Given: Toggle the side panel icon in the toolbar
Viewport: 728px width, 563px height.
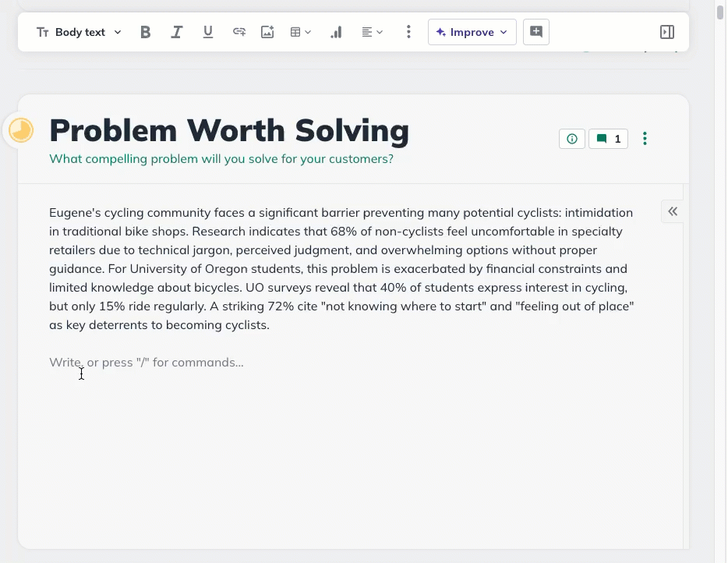Looking at the screenshot, I should [x=667, y=32].
